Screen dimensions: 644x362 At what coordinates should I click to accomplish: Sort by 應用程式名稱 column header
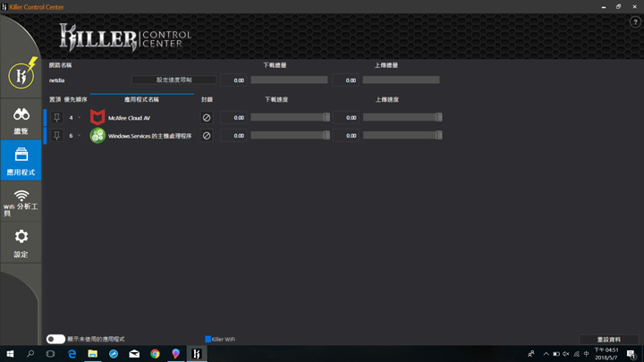click(141, 99)
